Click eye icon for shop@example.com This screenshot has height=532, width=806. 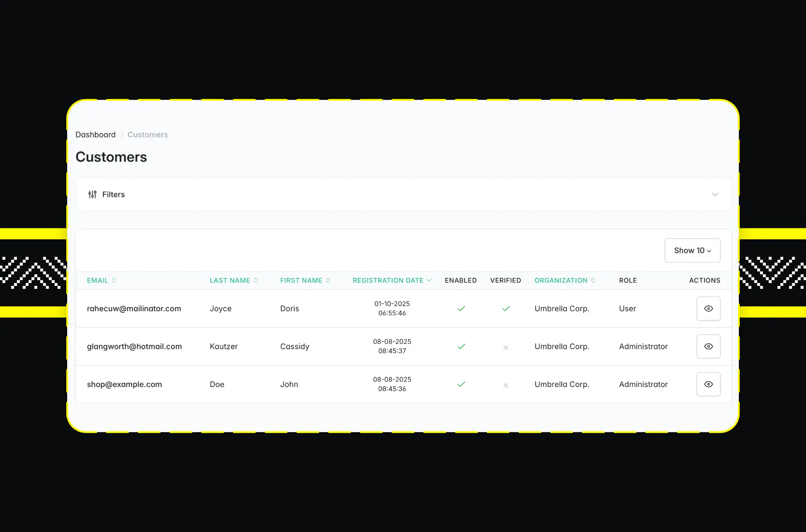coord(708,384)
